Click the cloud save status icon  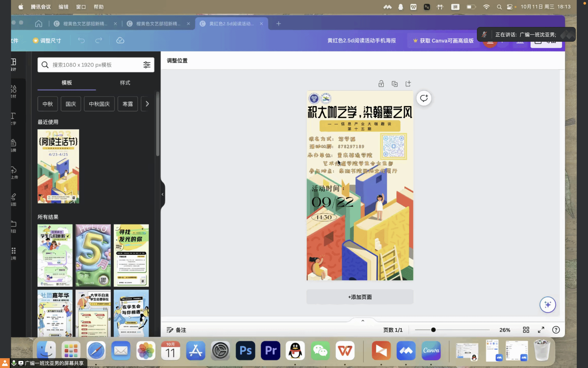click(x=120, y=41)
